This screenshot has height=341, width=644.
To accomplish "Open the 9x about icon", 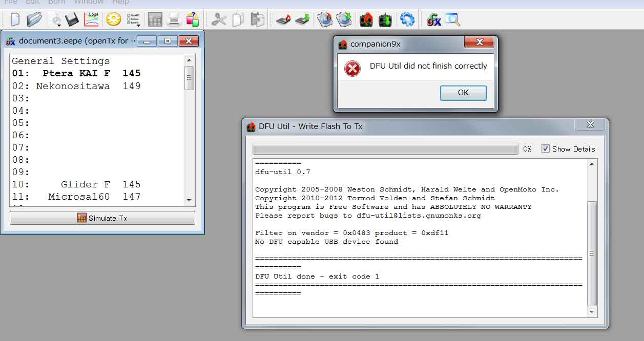I will 434,20.
